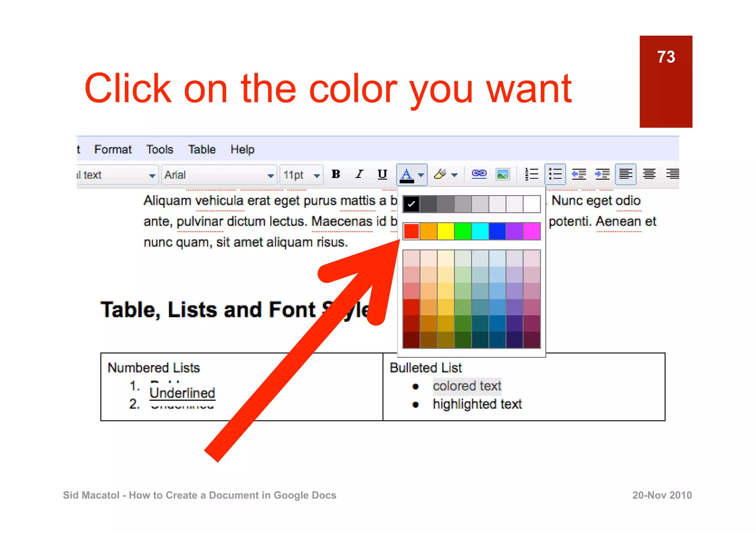Toggle underline formatting
Viewport: 756px width, 534px height.
click(x=382, y=174)
